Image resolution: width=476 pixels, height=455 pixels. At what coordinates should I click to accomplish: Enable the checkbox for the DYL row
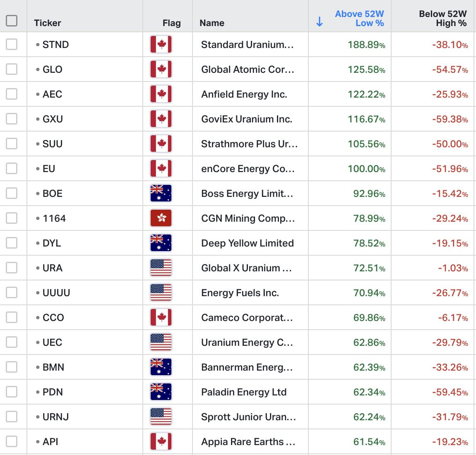click(12, 243)
